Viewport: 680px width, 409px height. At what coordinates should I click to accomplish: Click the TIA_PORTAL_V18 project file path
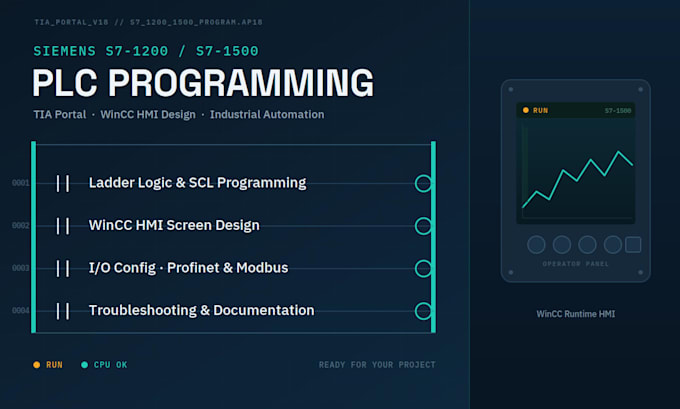[x=148, y=22]
